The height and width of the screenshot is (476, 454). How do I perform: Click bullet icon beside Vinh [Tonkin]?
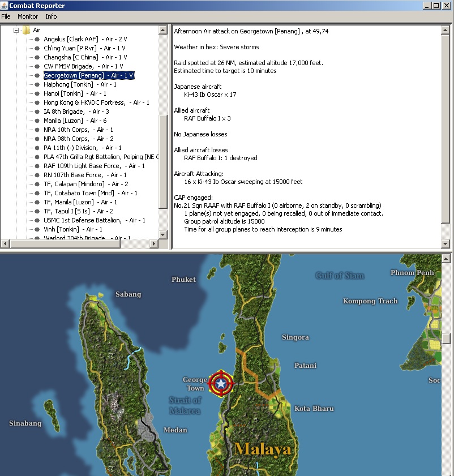click(x=37, y=229)
